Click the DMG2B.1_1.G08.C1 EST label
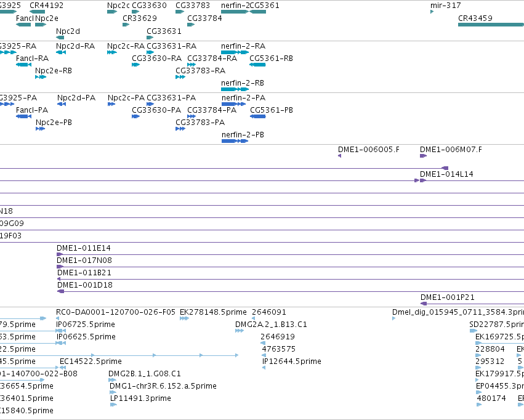 click(145, 373)
